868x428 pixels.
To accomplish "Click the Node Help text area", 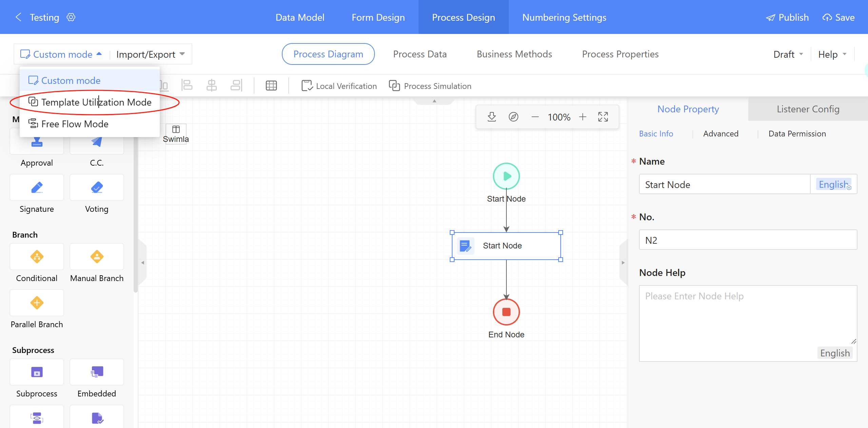I will coord(747,319).
